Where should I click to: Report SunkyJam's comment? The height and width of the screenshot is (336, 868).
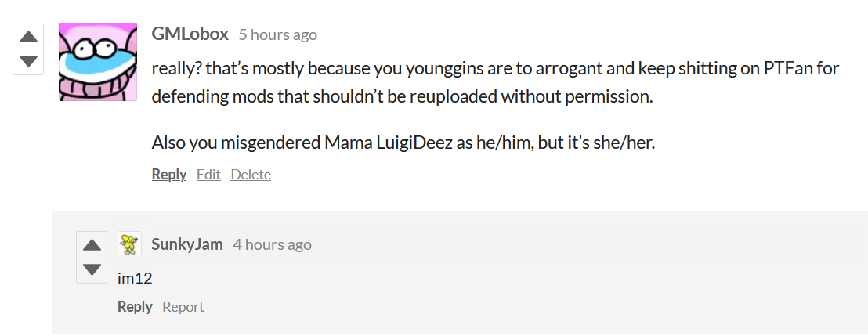tap(183, 306)
